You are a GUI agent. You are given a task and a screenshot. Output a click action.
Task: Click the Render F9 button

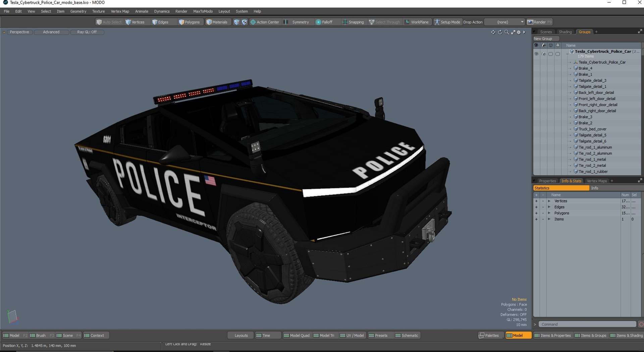click(x=539, y=22)
